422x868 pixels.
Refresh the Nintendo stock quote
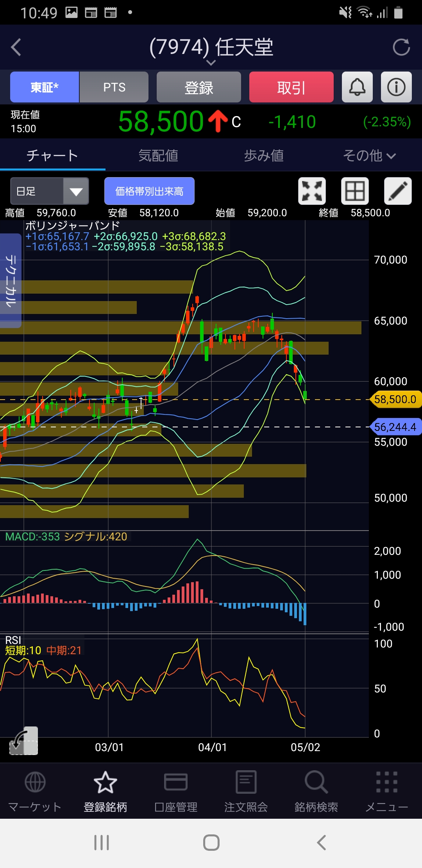click(x=401, y=47)
